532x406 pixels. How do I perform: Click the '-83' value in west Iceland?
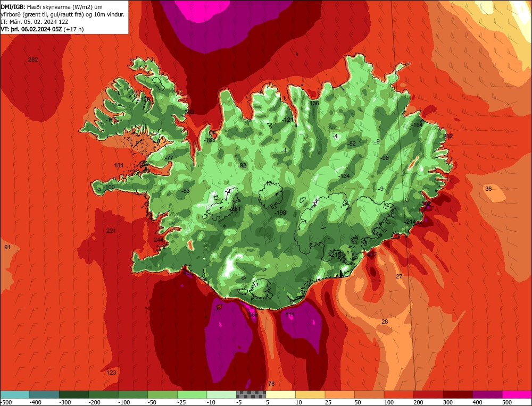[185, 191]
